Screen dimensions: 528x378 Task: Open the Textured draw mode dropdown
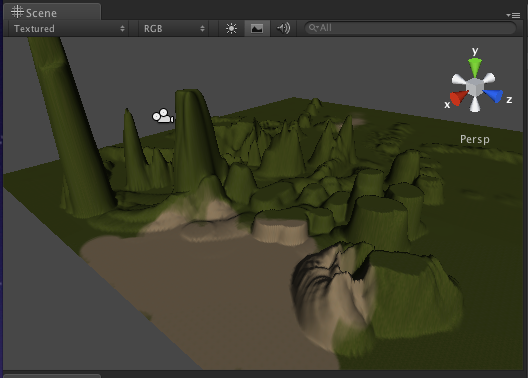pyautogui.click(x=69, y=29)
